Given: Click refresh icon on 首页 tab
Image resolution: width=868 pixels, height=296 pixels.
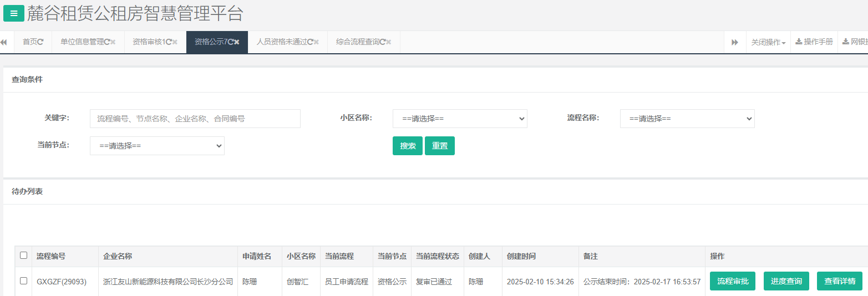Looking at the screenshot, I should tap(40, 42).
